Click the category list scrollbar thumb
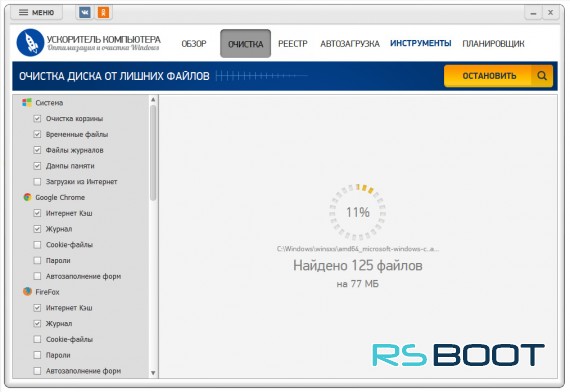570x392 pixels. 153,153
